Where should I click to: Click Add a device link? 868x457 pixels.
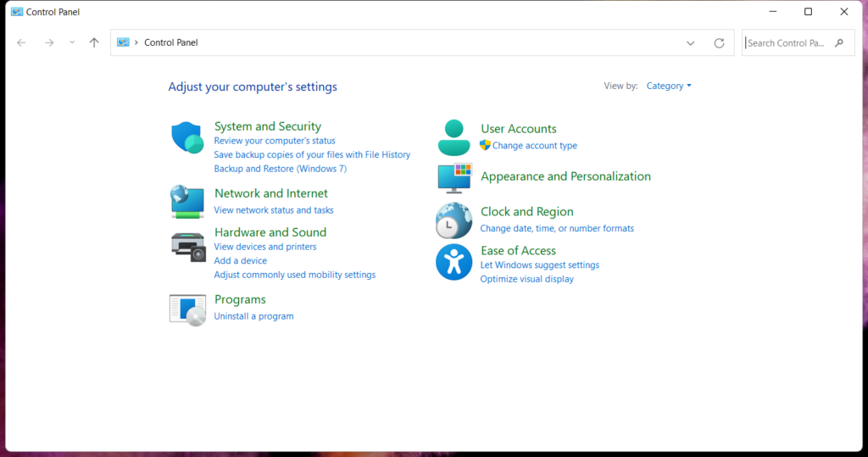[x=240, y=260]
